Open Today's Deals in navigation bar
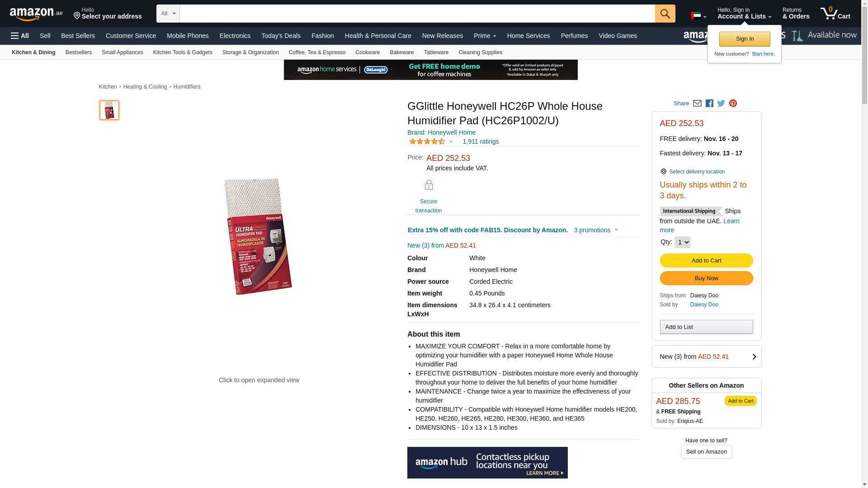The width and height of the screenshot is (868, 488). coord(281,36)
